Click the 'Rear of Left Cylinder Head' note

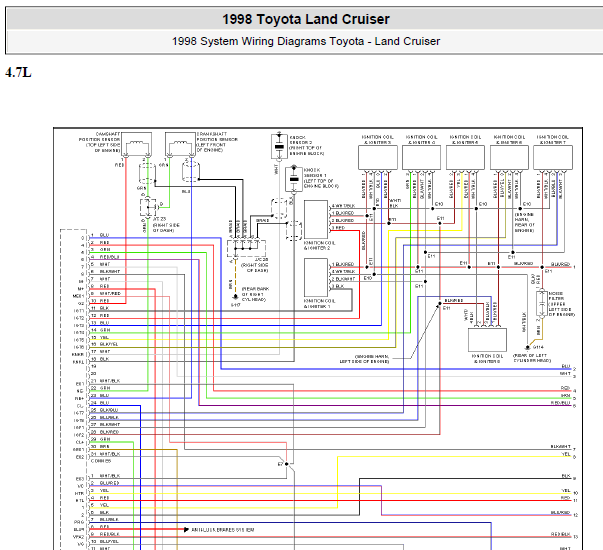[x=532, y=358]
